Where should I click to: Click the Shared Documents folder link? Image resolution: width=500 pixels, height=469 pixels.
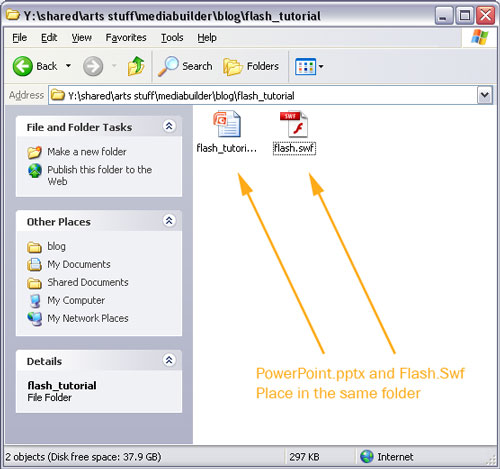[x=88, y=282]
